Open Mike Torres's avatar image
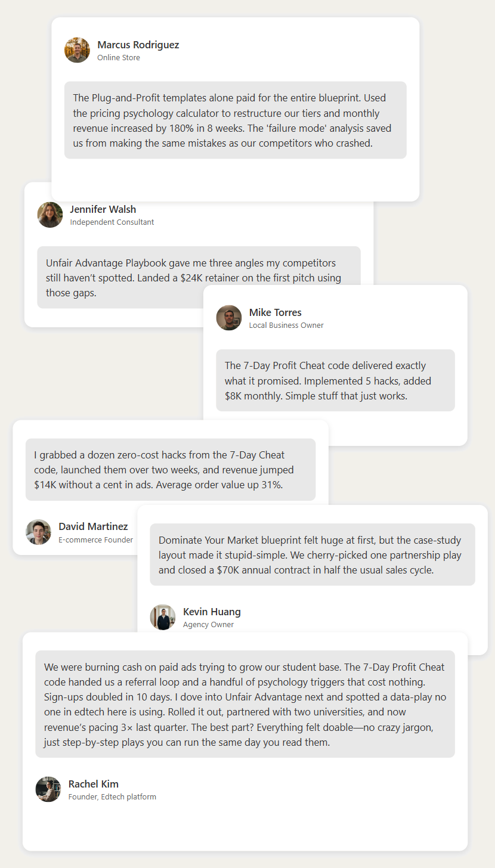This screenshot has height=868, width=495. click(x=229, y=318)
